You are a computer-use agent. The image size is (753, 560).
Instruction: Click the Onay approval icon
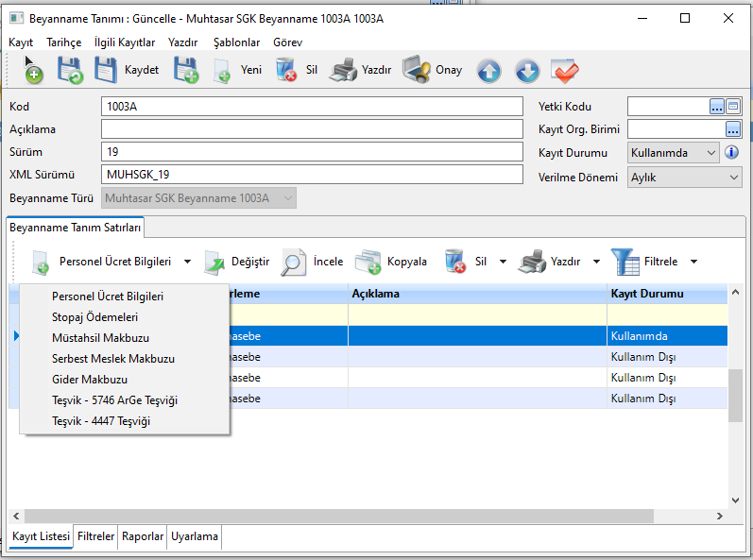[x=417, y=70]
